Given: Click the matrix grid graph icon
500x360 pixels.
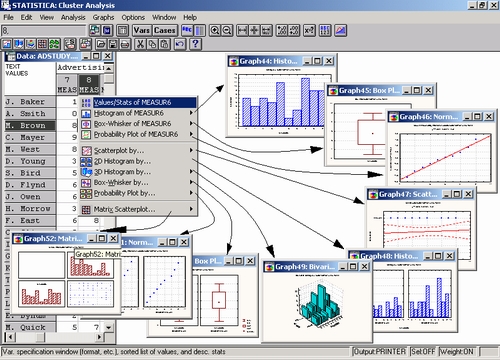Looking at the screenshot, I should 42,44.
